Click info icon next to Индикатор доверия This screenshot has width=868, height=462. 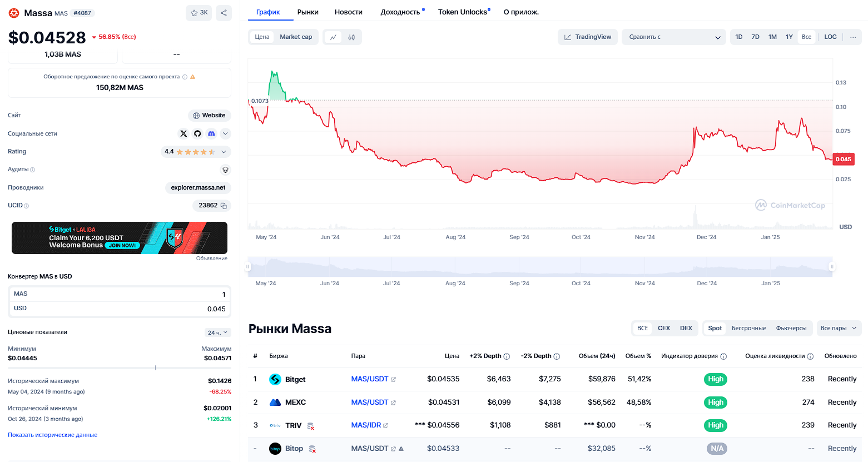coord(723,356)
